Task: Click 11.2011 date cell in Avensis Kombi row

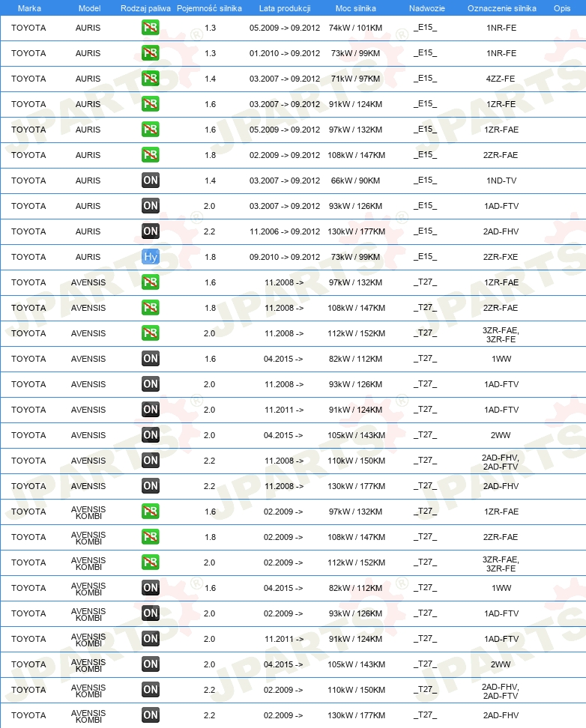Action: point(284,639)
